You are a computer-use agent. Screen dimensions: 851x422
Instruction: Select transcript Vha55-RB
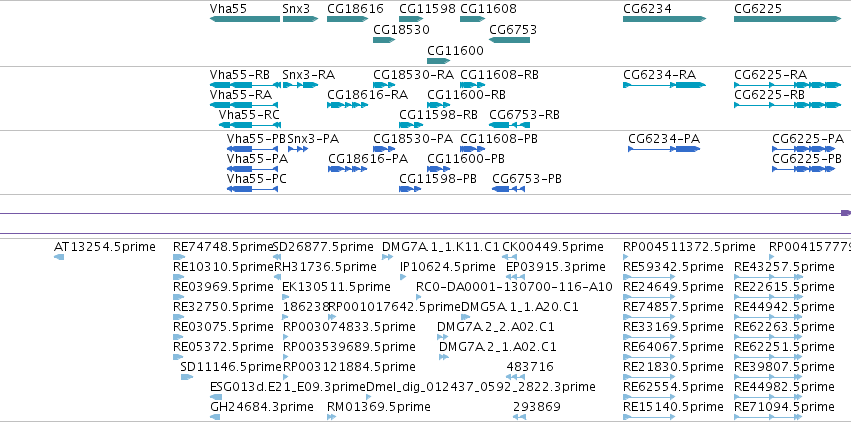(x=245, y=85)
